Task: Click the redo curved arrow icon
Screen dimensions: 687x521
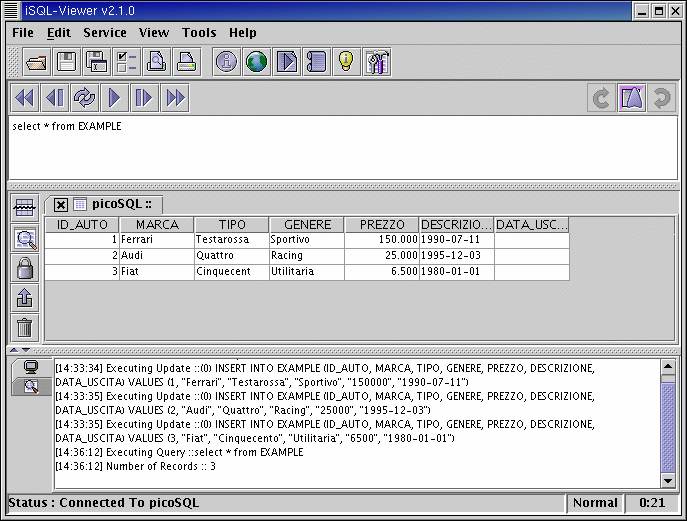Action: tap(662, 98)
